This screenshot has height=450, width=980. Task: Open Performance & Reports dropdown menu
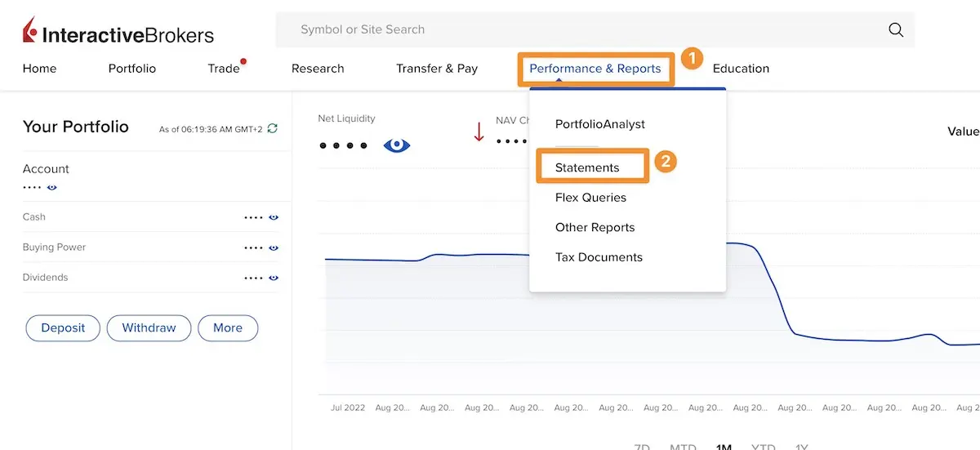point(595,69)
